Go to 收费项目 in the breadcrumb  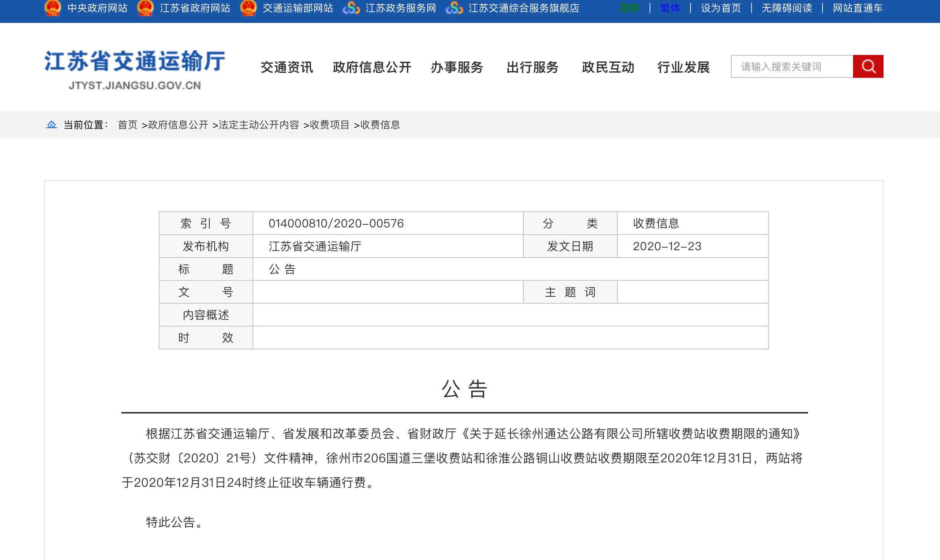[x=330, y=125]
